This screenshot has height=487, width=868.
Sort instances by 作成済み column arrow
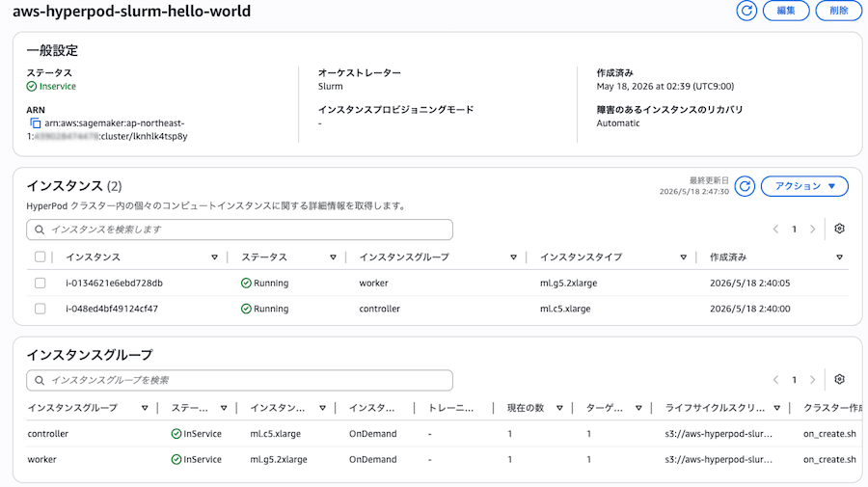(x=839, y=257)
